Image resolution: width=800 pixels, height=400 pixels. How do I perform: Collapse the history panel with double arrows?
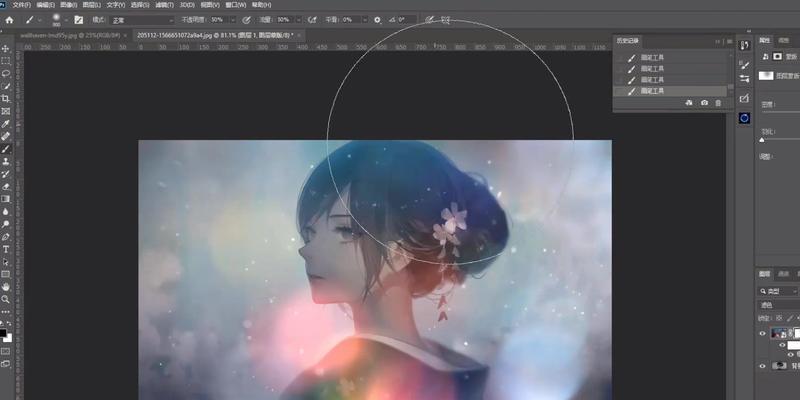718,41
